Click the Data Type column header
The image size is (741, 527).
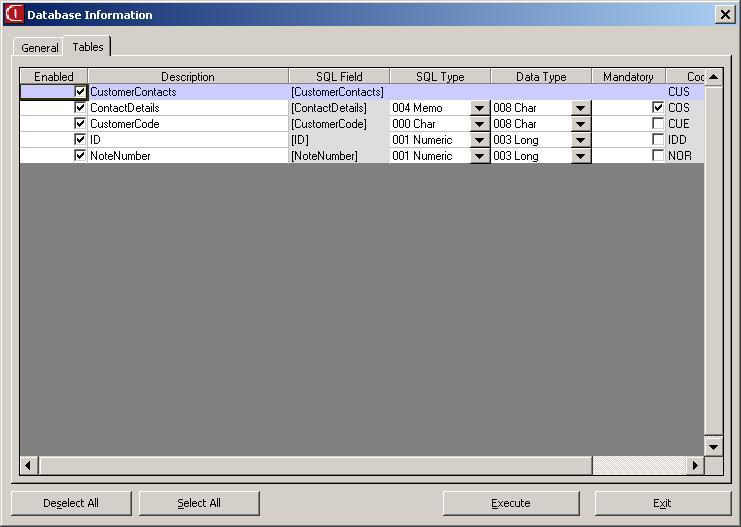pos(541,77)
